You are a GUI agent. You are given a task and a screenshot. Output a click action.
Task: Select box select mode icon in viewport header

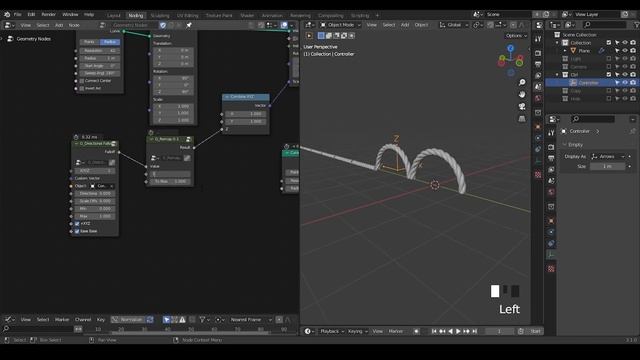click(x=321, y=36)
